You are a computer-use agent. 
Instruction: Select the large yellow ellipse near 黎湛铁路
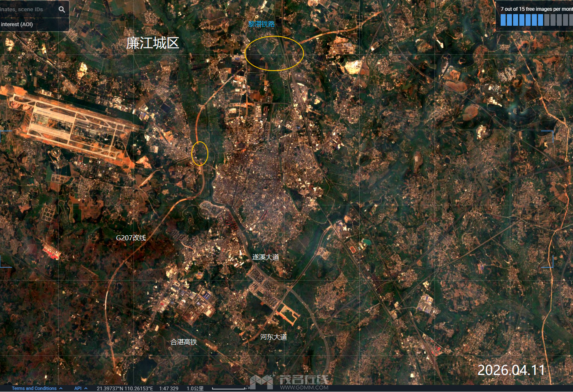274,53
